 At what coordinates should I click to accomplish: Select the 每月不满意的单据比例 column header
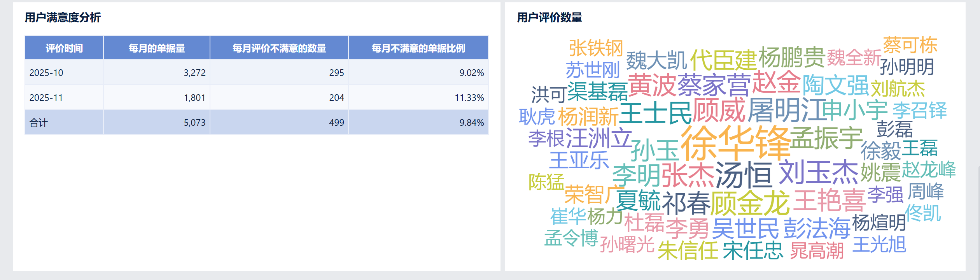click(418, 48)
